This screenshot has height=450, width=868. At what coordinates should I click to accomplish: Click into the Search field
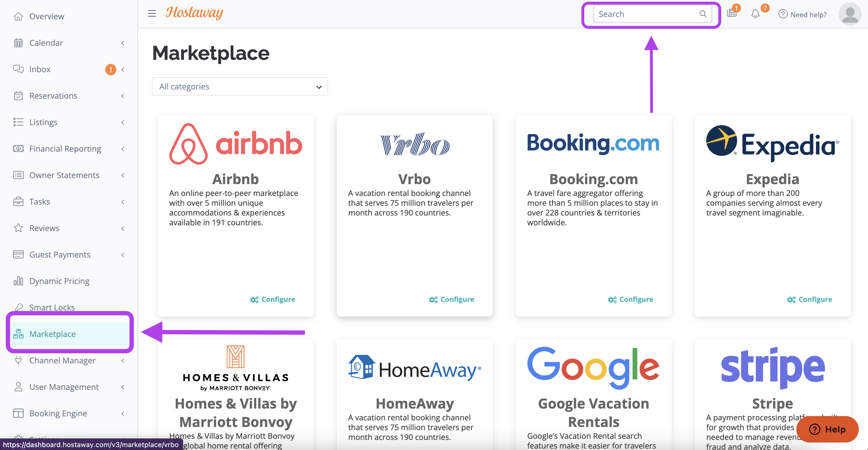(x=652, y=14)
